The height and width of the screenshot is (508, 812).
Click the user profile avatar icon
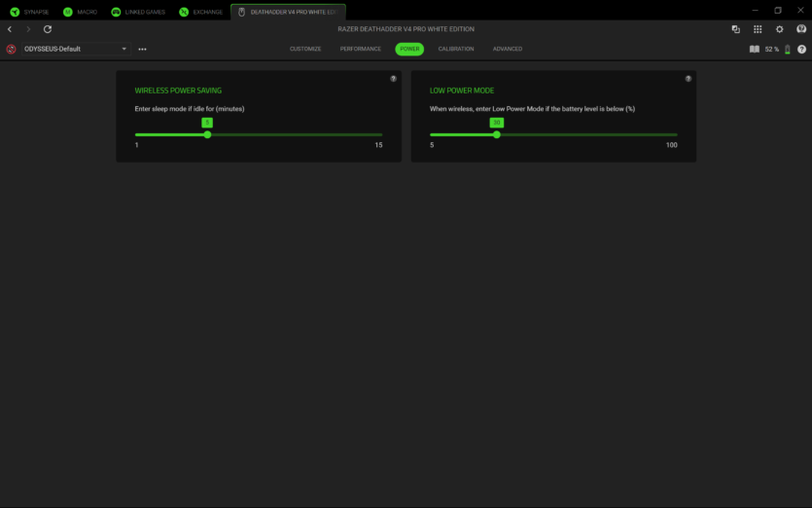[801, 29]
